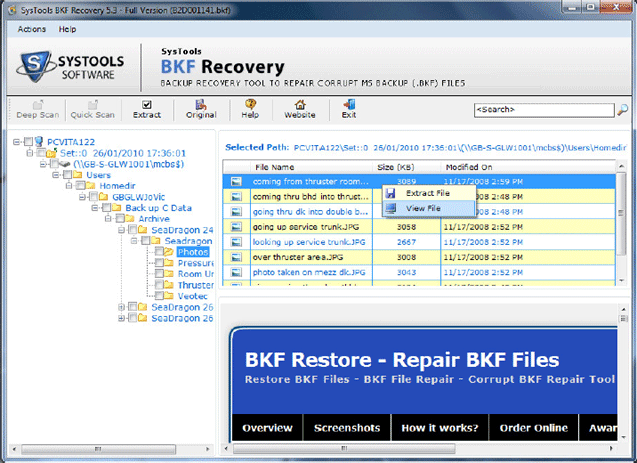This screenshot has width=637, height=463.
Task: Check the Photos folder checkbox
Action: 159,252
